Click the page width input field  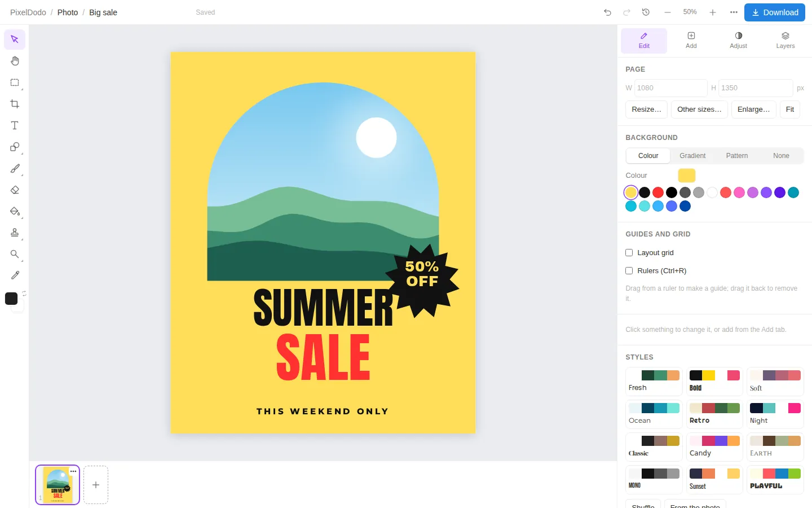671,88
